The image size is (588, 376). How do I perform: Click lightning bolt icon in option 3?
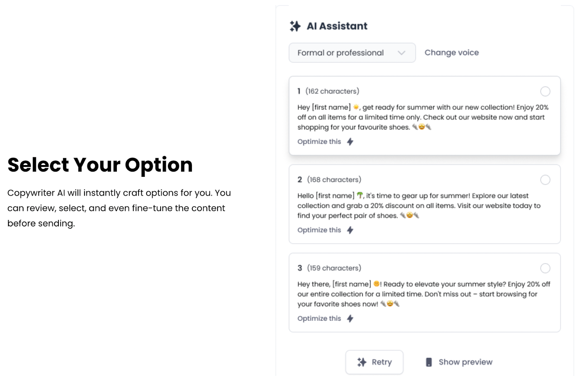point(350,318)
